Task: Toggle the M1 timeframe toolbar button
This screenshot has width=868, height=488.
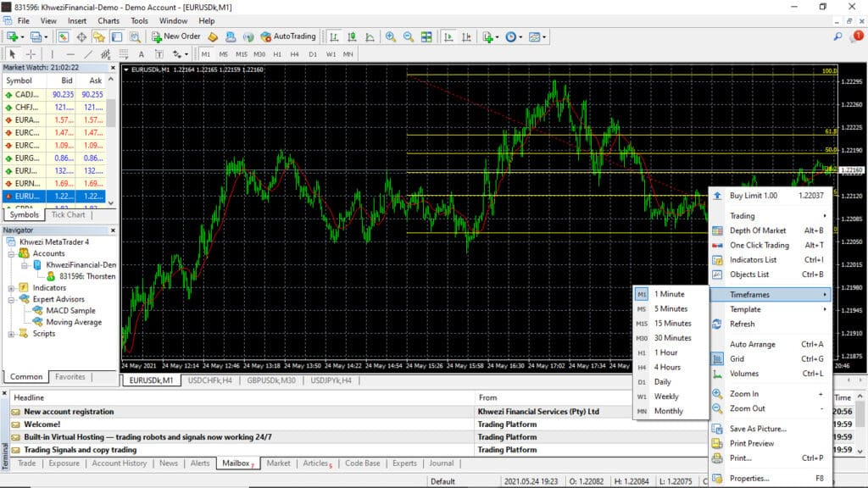Action: (x=205, y=54)
